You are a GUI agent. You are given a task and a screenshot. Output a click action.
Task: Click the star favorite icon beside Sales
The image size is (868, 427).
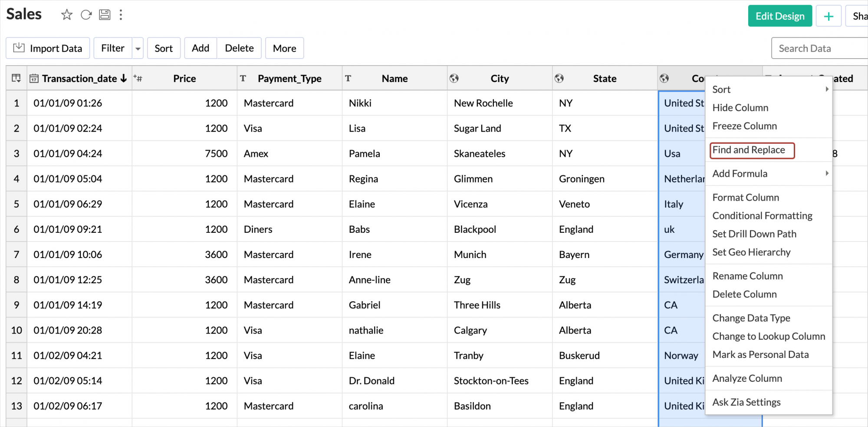(67, 15)
